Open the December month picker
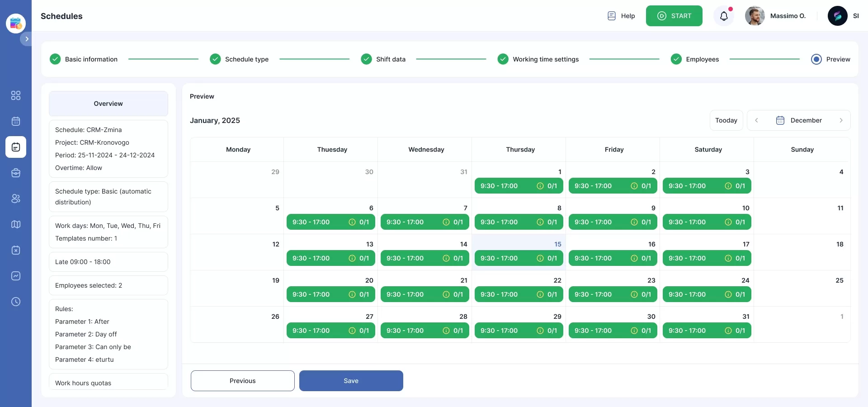Screen dimensions: 868x407 tap(799, 120)
